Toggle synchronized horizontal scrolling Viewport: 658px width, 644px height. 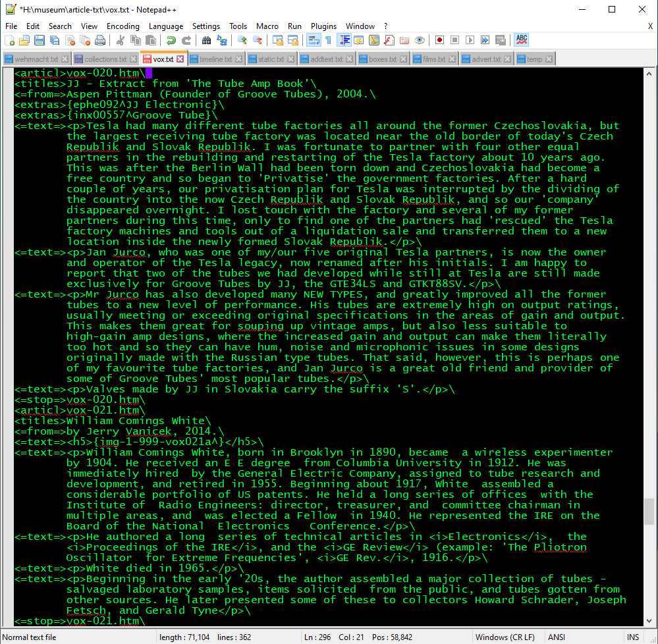point(293,40)
